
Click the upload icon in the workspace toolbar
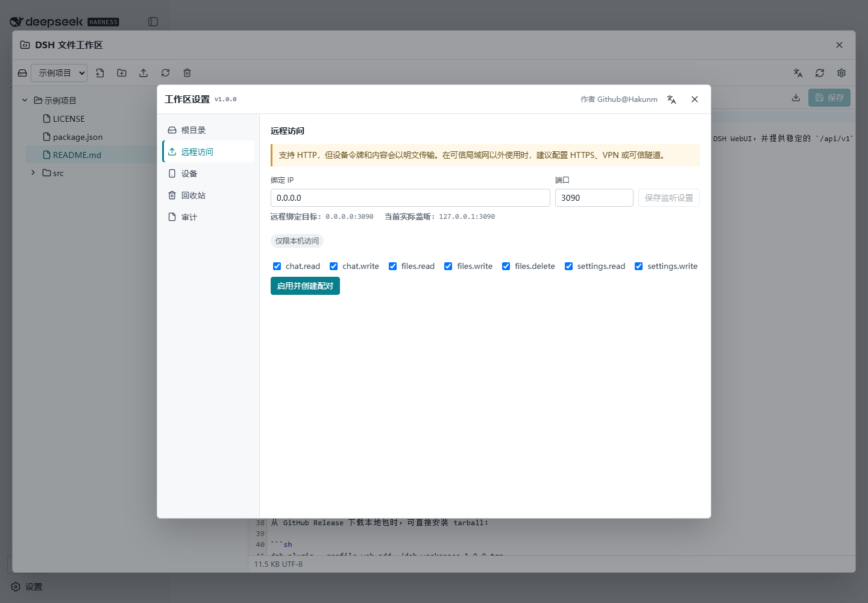[143, 73]
